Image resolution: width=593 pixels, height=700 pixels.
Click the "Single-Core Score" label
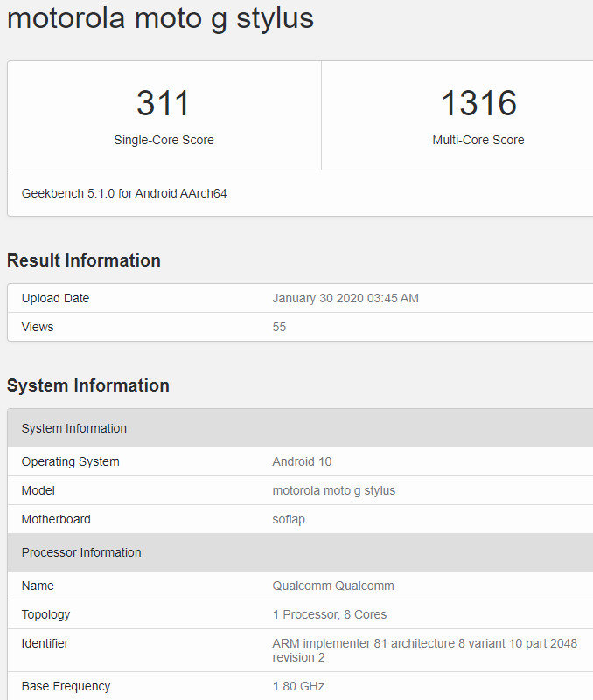point(164,140)
